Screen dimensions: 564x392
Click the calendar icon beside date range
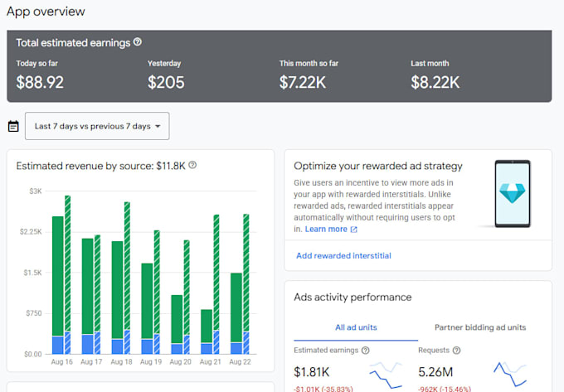(x=13, y=126)
